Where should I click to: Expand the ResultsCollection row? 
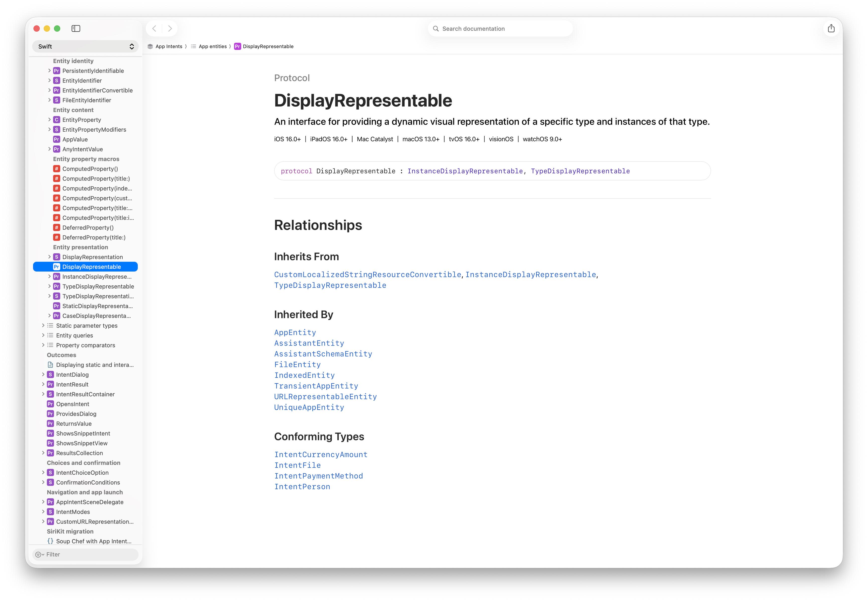click(x=43, y=453)
